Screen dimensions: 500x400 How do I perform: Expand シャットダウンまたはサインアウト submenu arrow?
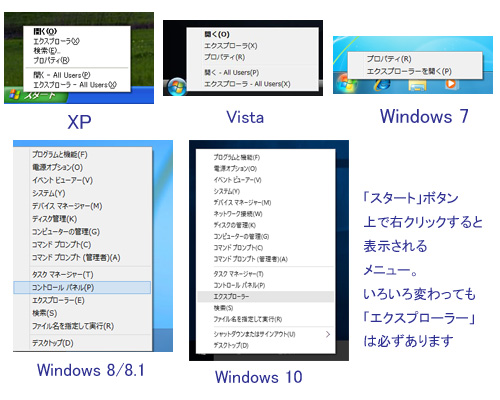click(328, 334)
